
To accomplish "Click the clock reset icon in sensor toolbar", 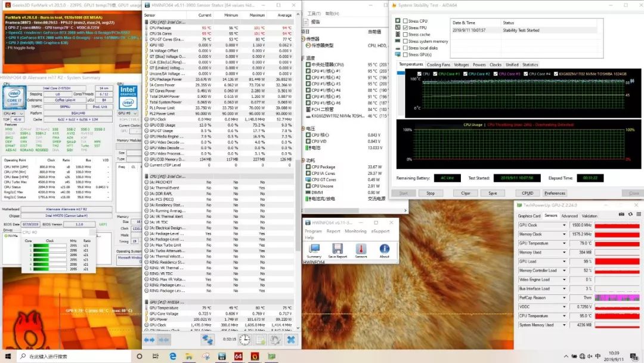I will coord(244,340).
